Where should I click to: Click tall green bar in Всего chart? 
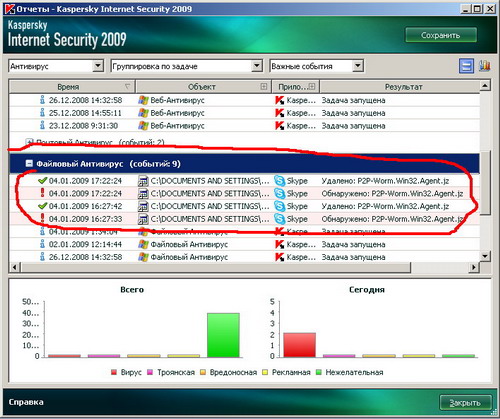[x=223, y=335]
